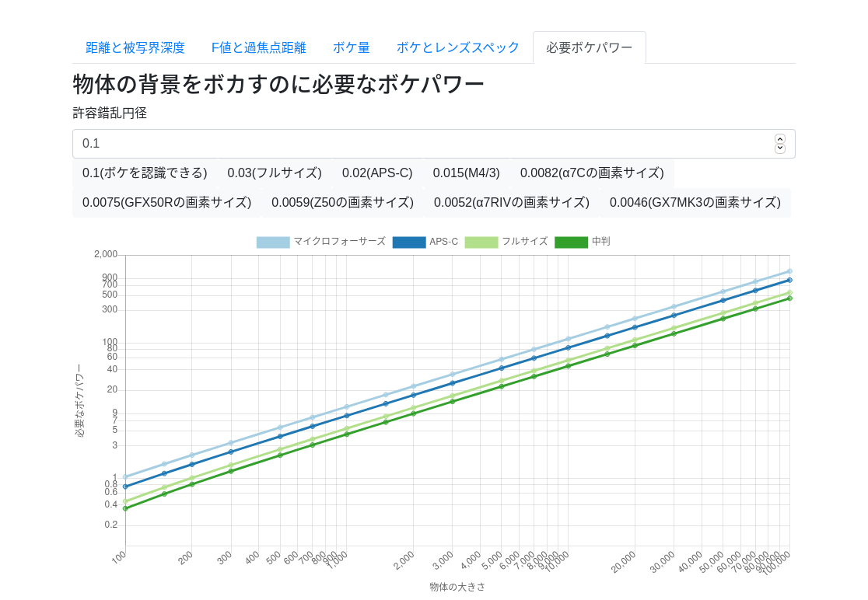Increase value with the stepper up arrow
Screen dimensions: 868x600
tap(780, 139)
